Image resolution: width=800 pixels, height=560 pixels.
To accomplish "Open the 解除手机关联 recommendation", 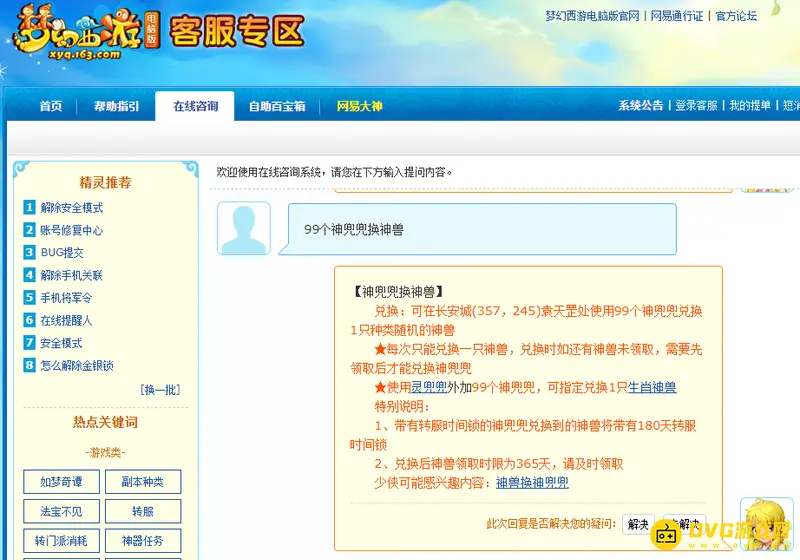I will pyautogui.click(x=72, y=275).
